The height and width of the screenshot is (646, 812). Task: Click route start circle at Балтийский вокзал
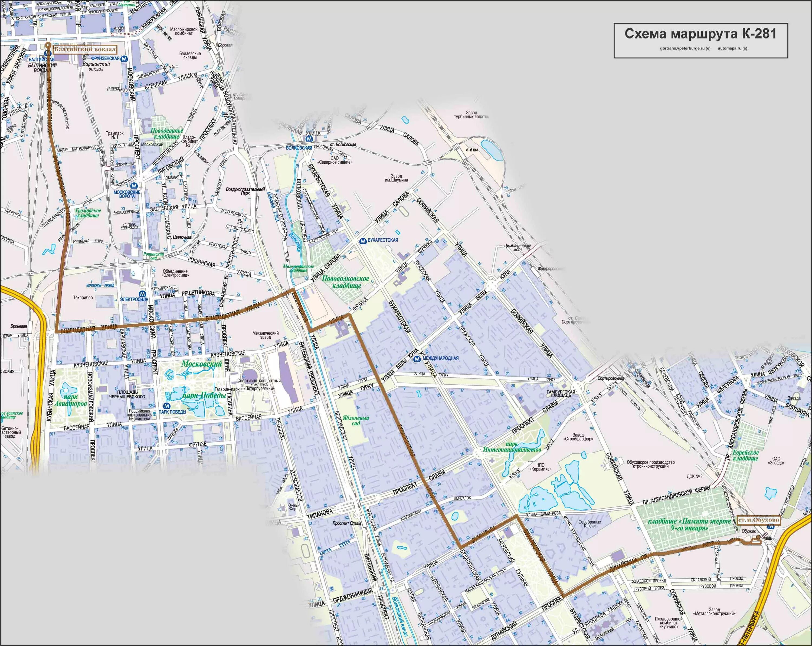[x=48, y=45]
